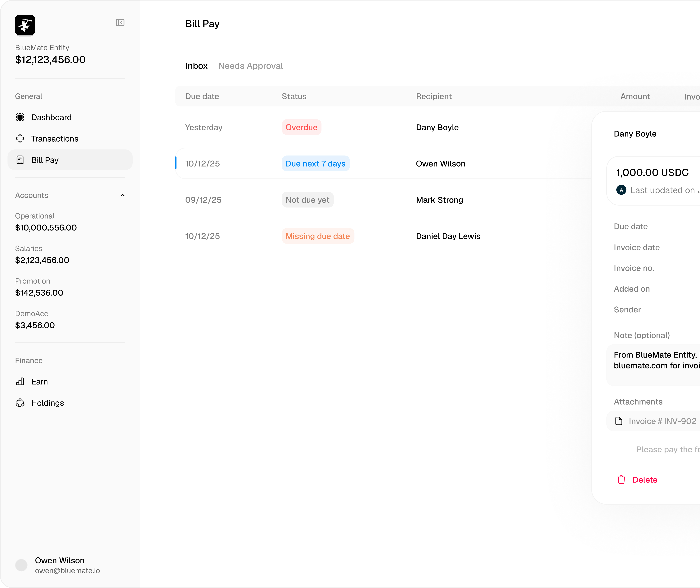Open Holdings in the Finance section
This screenshot has width=700, height=588.
pos(47,403)
